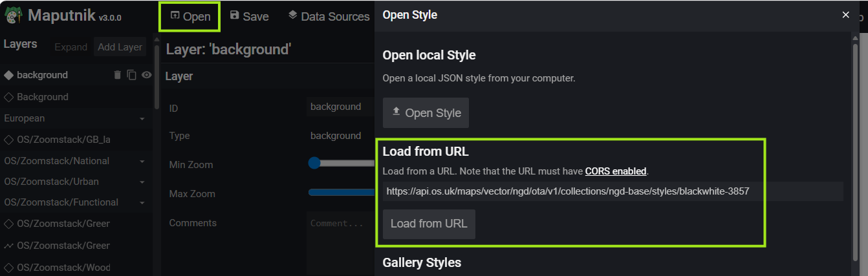Image resolution: width=868 pixels, height=276 pixels.
Task: Expand the OS/Zoomstack/National layer group
Action: pyautogui.click(x=142, y=161)
